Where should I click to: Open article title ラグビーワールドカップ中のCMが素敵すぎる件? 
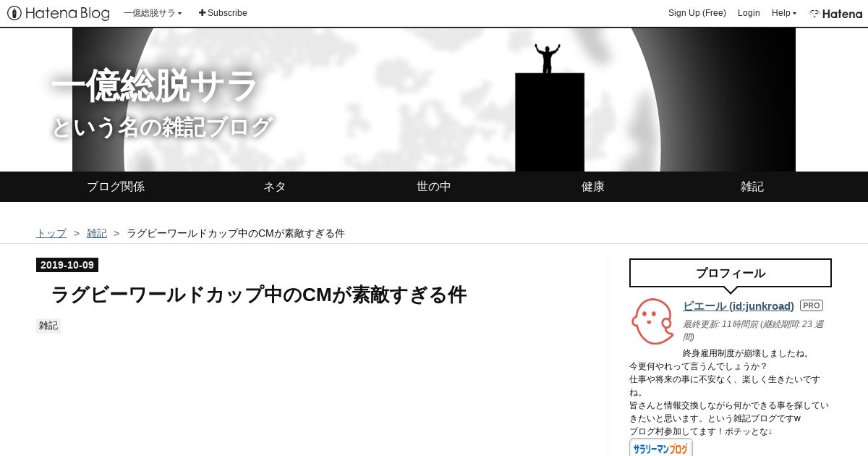[x=259, y=295]
